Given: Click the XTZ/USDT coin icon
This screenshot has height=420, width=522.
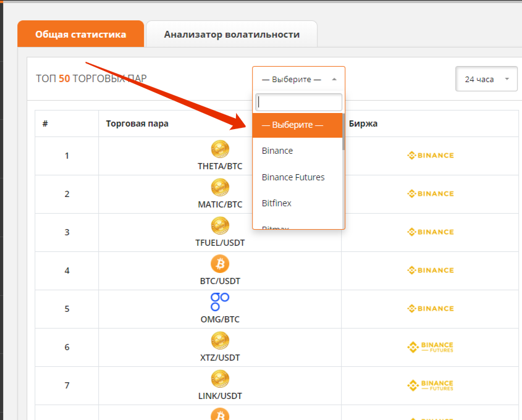Looking at the screenshot, I should coord(220,341).
